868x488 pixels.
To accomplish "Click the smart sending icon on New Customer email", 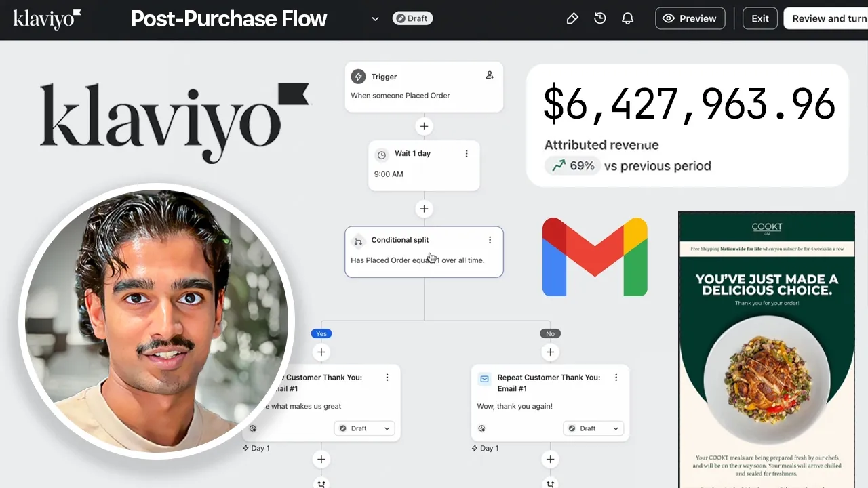I will click(252, 428).
